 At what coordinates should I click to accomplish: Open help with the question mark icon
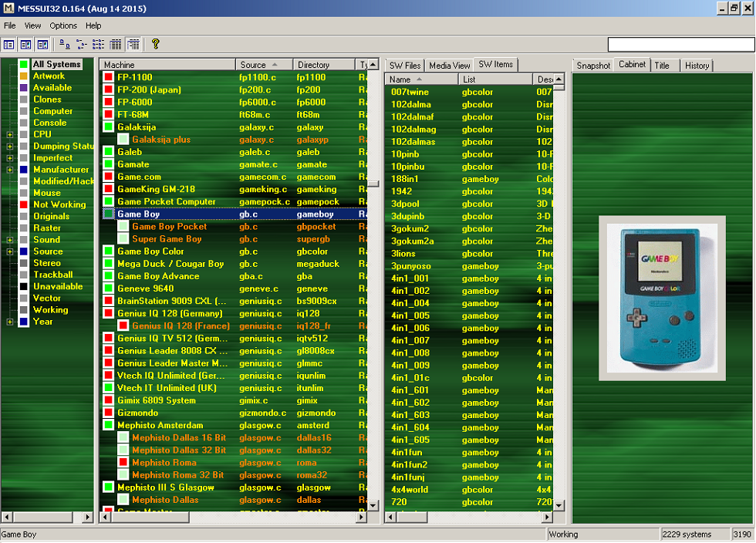pos(155,45)
